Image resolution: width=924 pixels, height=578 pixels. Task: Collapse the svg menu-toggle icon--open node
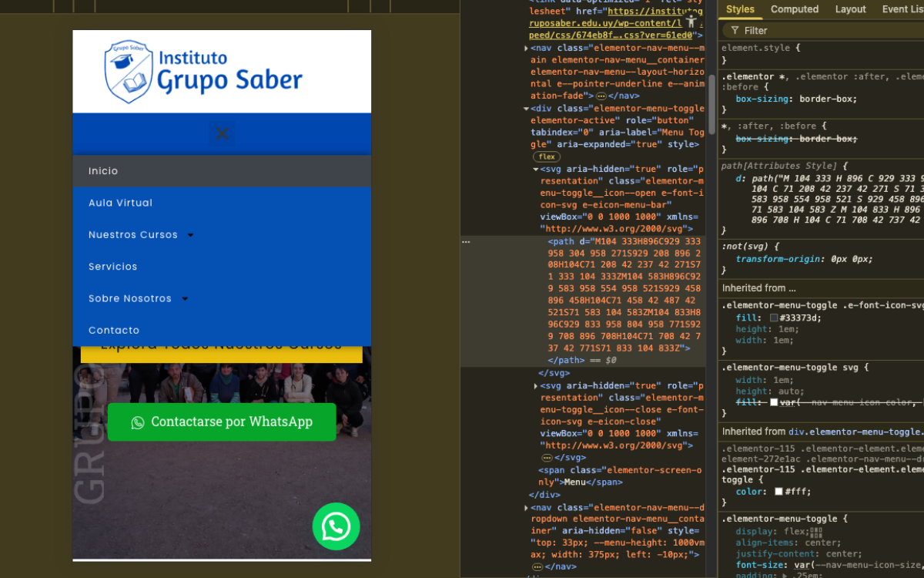click(x=536, y=169)
